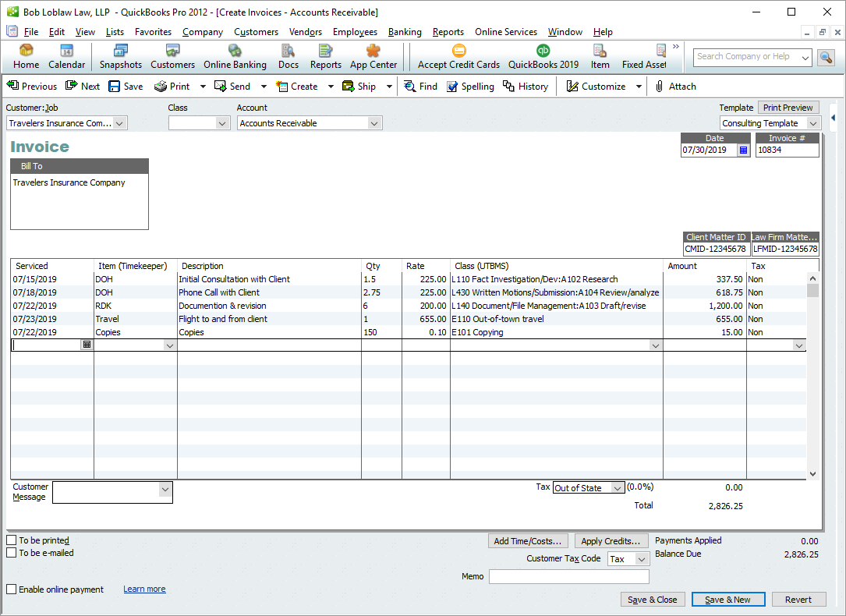Expand the Template dropdown
This screenshot has width=846, height=616.
pos(813,123)
